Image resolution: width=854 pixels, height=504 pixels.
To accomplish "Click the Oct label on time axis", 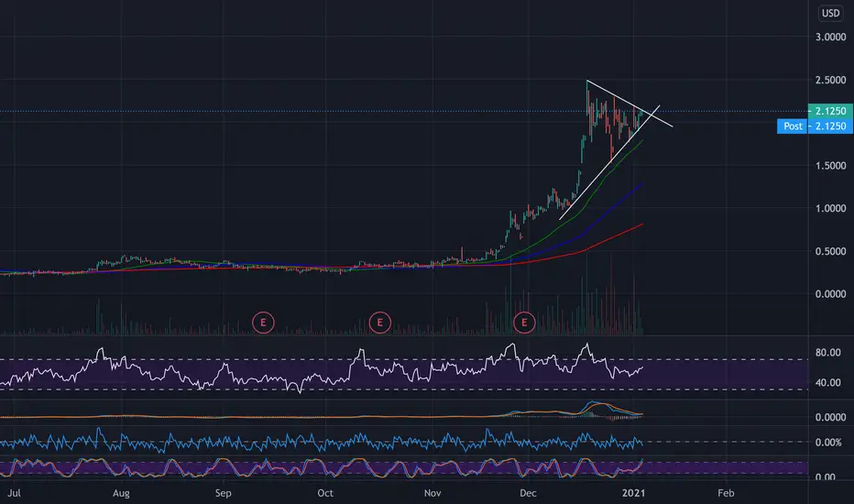I will pos(325,493).
